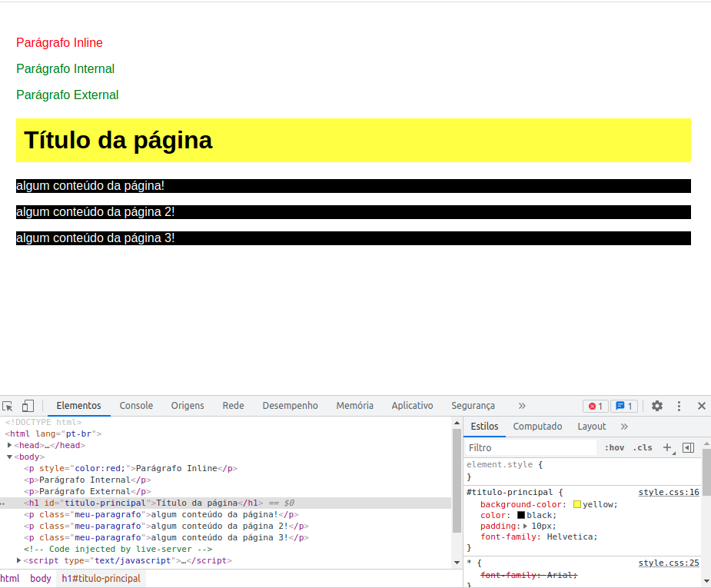
Task: Select the 'algum conteúdo da página!' DOM row
Action: [x=225, y=514]
